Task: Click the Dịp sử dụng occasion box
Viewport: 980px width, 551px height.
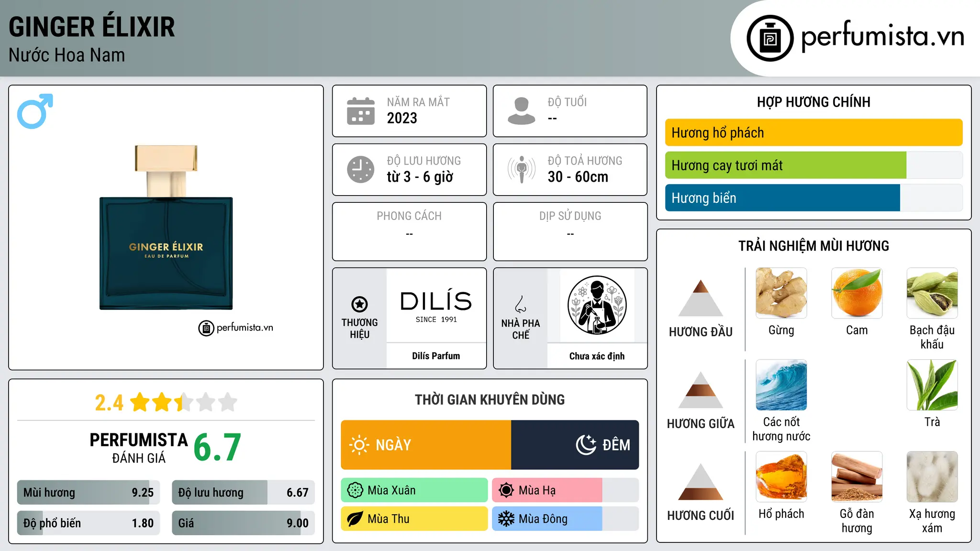Action: pyautogui.click(x=570, y=231)
